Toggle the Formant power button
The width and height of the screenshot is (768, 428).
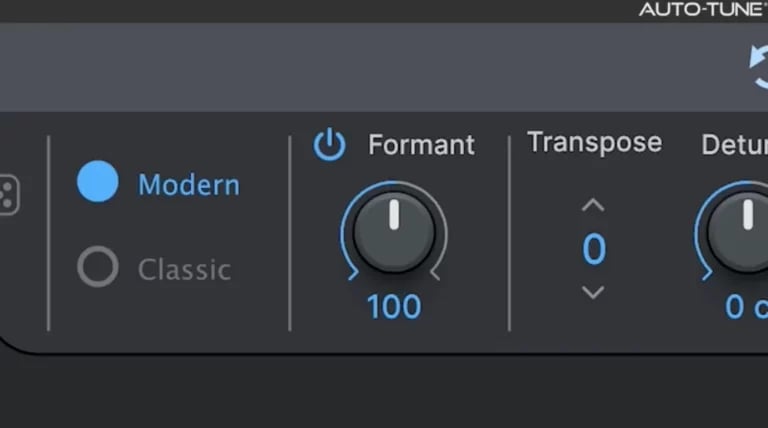[329, 146]
